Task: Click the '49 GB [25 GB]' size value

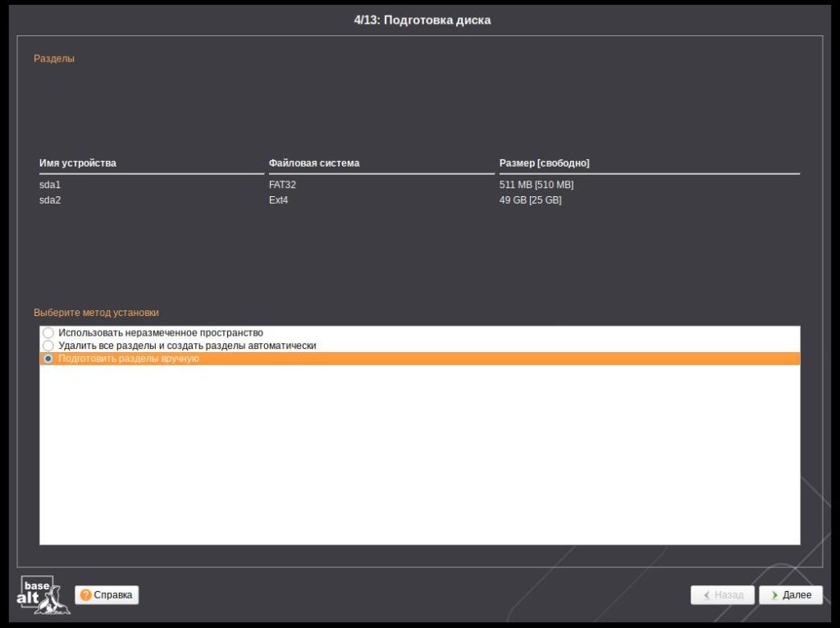Action: pos(531,200)
